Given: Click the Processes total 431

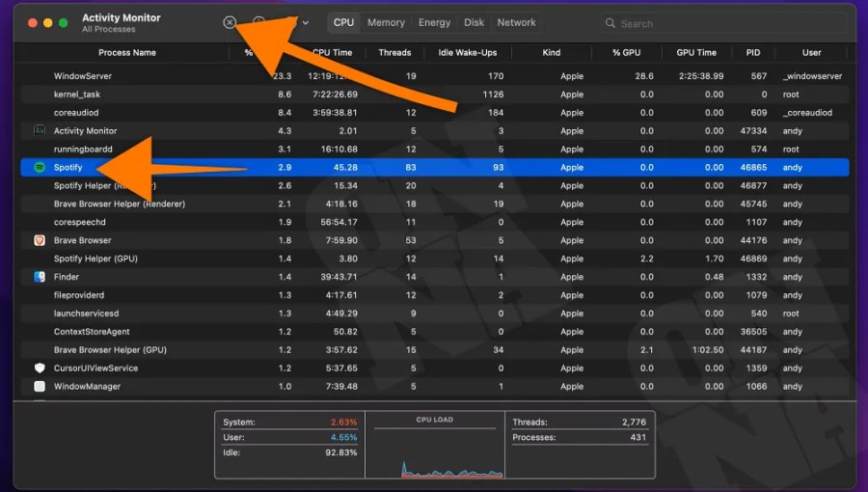Looking at the screenshot, I should click(638, 437).
